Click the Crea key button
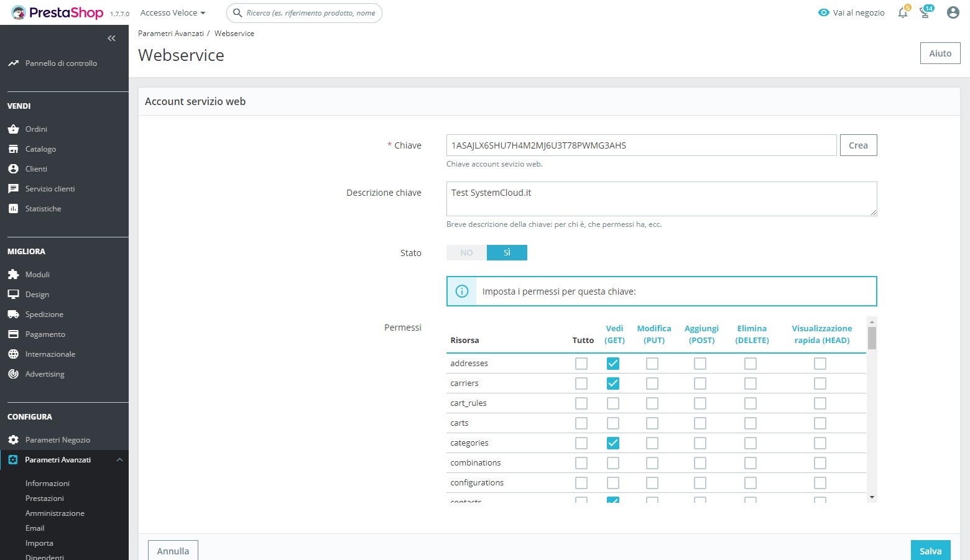This screenshot has height=560, width=970. click(858, 145)
